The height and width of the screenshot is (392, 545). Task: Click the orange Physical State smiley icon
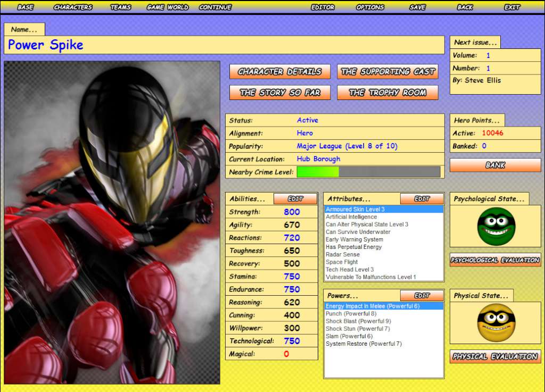(x=495, y=322)
